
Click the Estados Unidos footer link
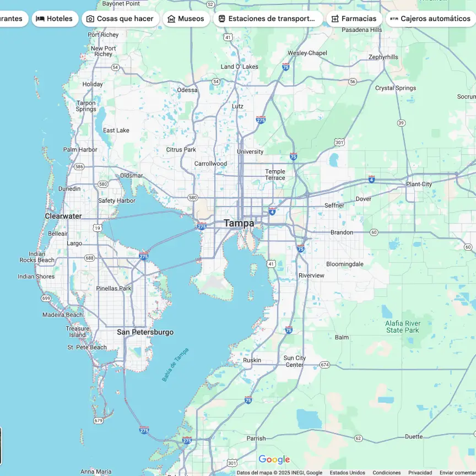(347, 473)
